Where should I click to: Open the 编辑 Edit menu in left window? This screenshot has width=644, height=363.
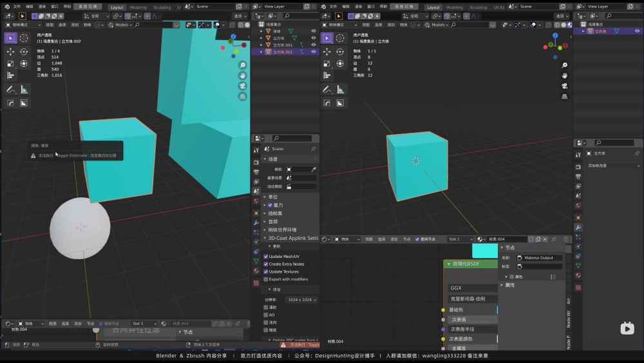pos(30,6)
